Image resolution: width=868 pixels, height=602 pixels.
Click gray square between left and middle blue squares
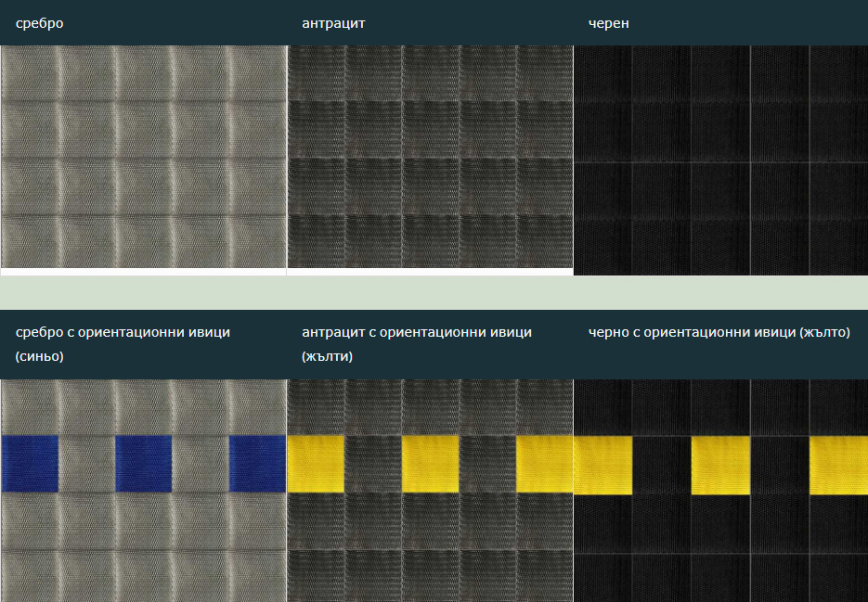(x=86, y=463)
